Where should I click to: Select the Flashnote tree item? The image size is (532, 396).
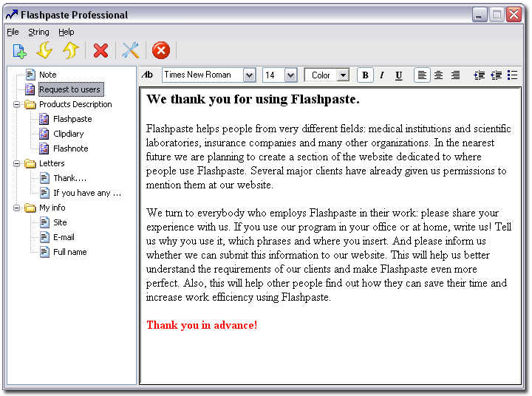pos(71,148)
